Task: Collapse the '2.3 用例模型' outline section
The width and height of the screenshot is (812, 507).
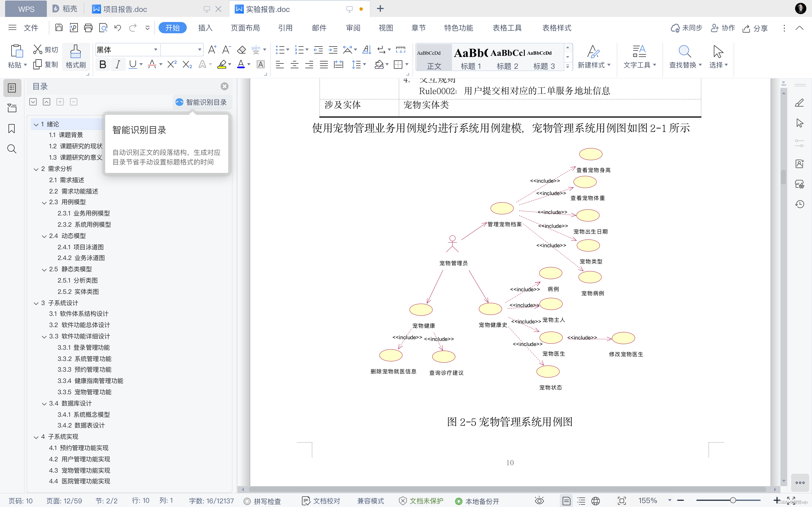Action: 44,202
